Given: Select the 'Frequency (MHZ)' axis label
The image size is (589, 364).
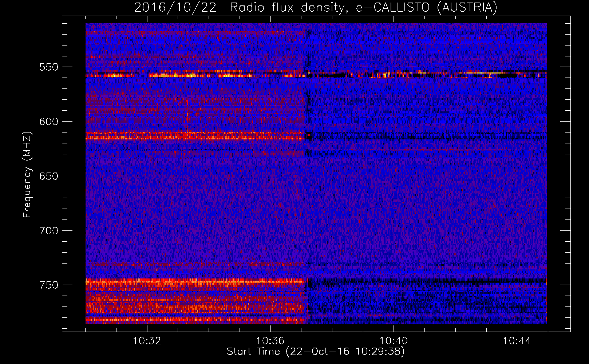Looking at the screenshot, I should (x=27, y=174).
